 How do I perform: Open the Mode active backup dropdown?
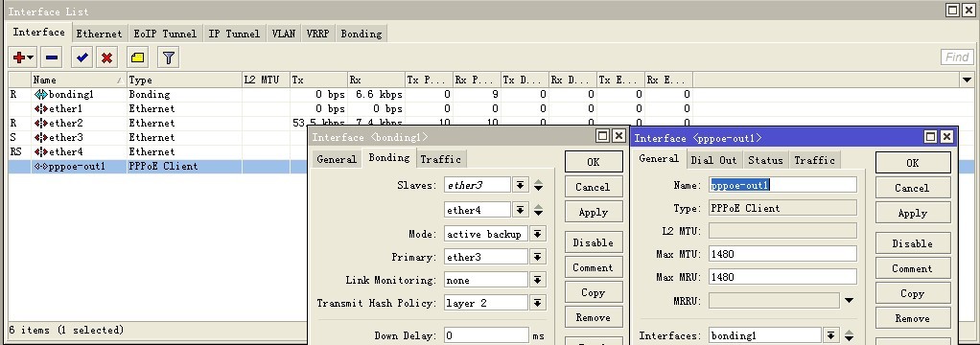tap(537, 234)
